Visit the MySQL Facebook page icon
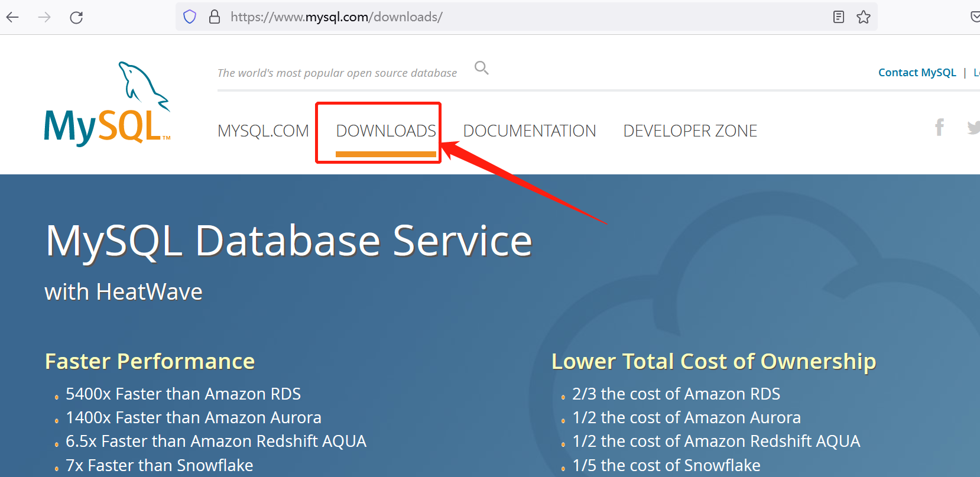Screen dimensions: 980x477 pyautogui.click(x=939, y=127)
